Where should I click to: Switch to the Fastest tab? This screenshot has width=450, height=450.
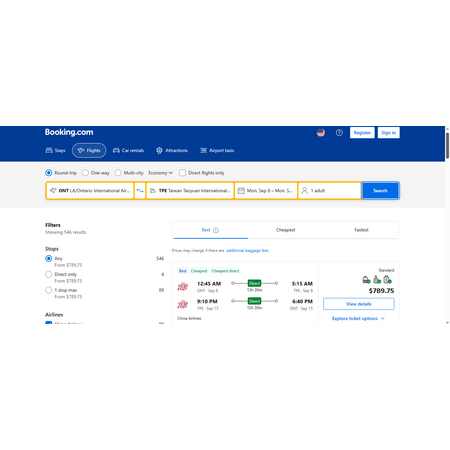point(361,230)
